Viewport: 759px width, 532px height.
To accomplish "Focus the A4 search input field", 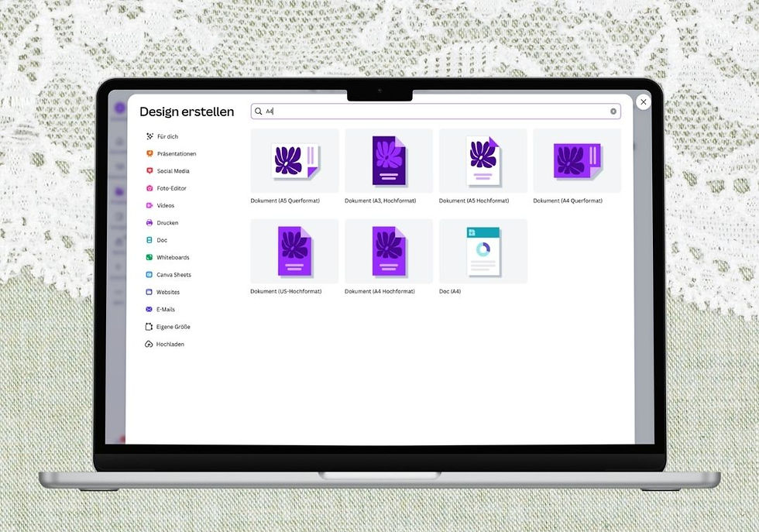I will click(435, 112).
